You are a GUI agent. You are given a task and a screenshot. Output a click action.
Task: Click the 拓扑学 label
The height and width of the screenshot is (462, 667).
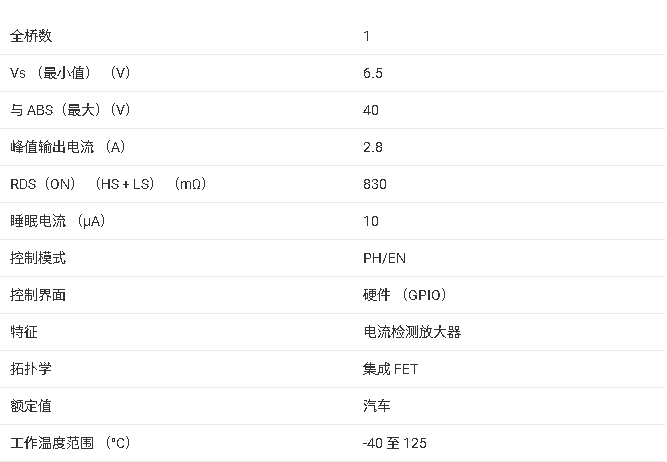[x=31, y=369]
